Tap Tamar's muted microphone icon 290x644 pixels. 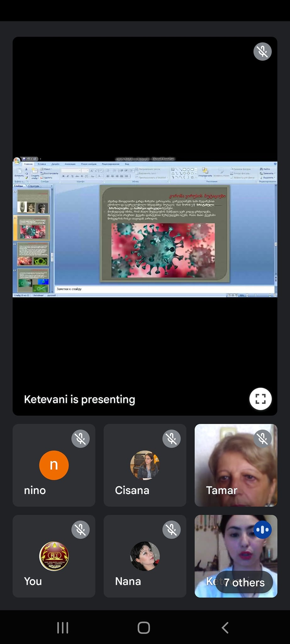(x=262, y=439)
